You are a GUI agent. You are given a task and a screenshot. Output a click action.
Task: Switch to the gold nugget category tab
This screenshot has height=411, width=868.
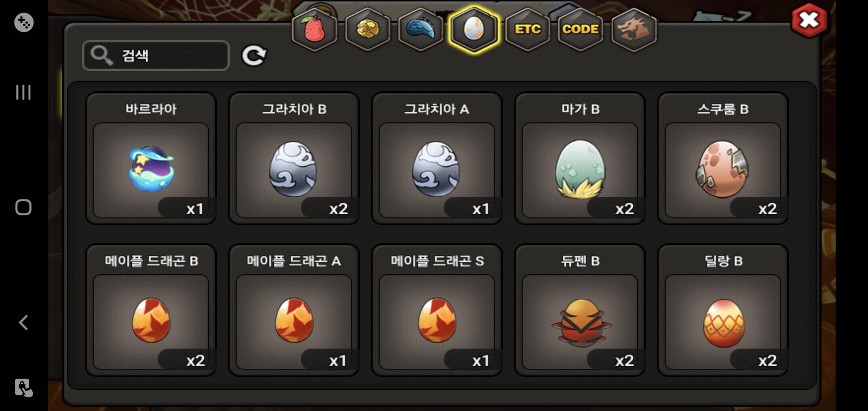pos(368,29)
